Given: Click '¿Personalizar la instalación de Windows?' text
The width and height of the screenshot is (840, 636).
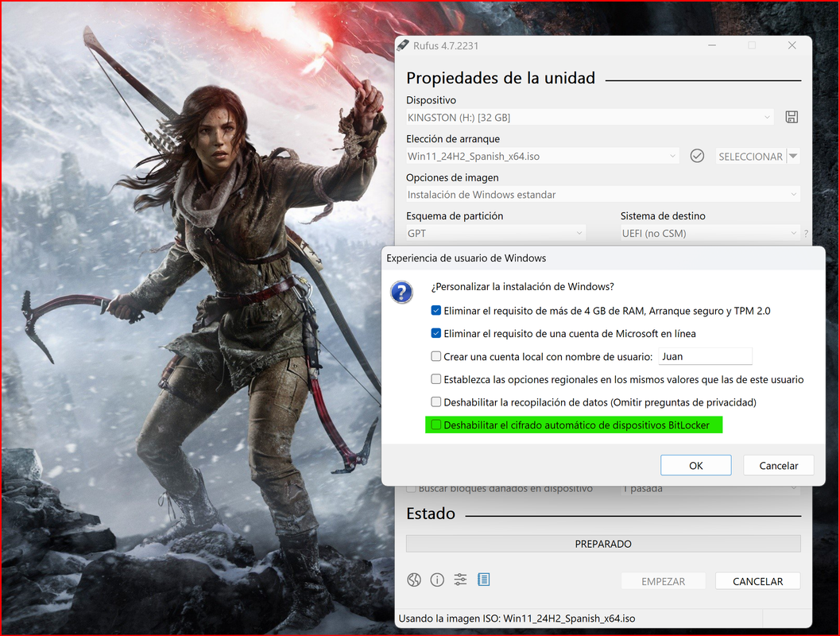Looking at the screenshot, I should click(522, 287).
